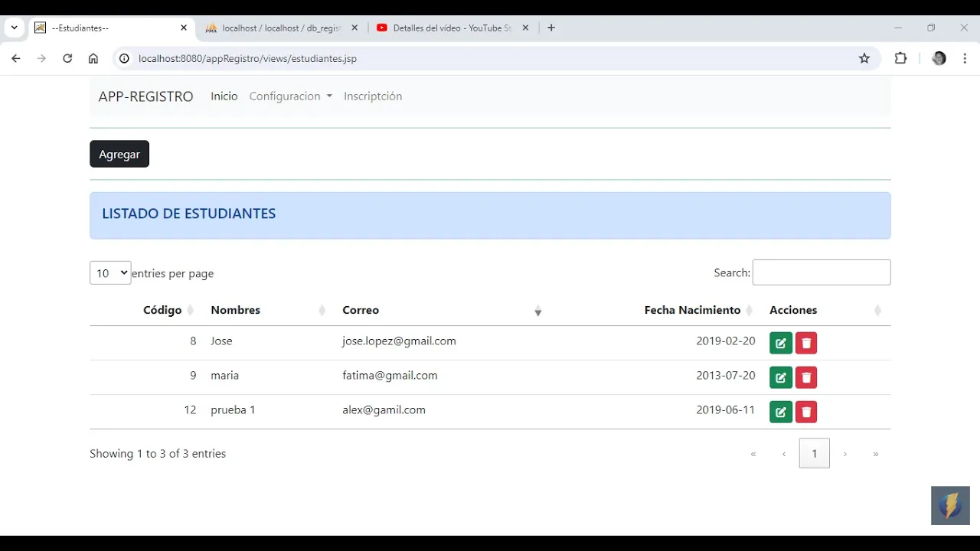Image resolution: width=980 pixels, height=551 pixels.
Task: Open entries per page dropdown
Action: (x=110, y=273)
